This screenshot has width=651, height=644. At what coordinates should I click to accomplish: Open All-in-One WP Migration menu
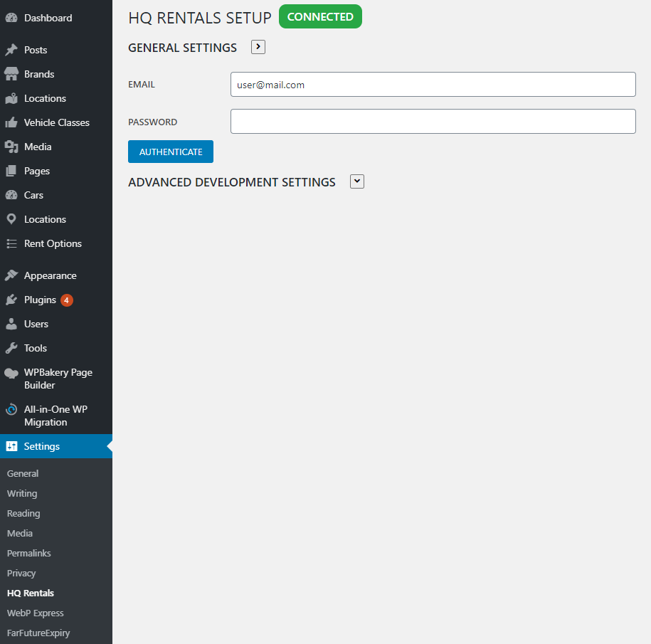56,416
